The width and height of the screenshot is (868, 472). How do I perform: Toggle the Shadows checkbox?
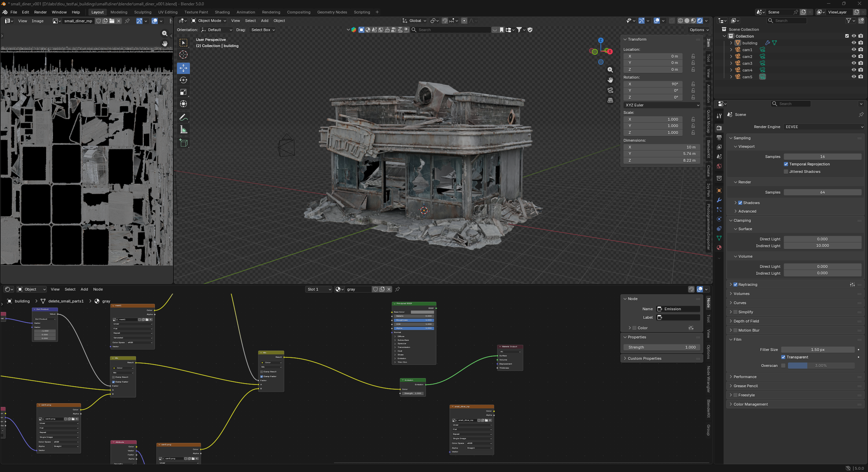coord(740,203)
